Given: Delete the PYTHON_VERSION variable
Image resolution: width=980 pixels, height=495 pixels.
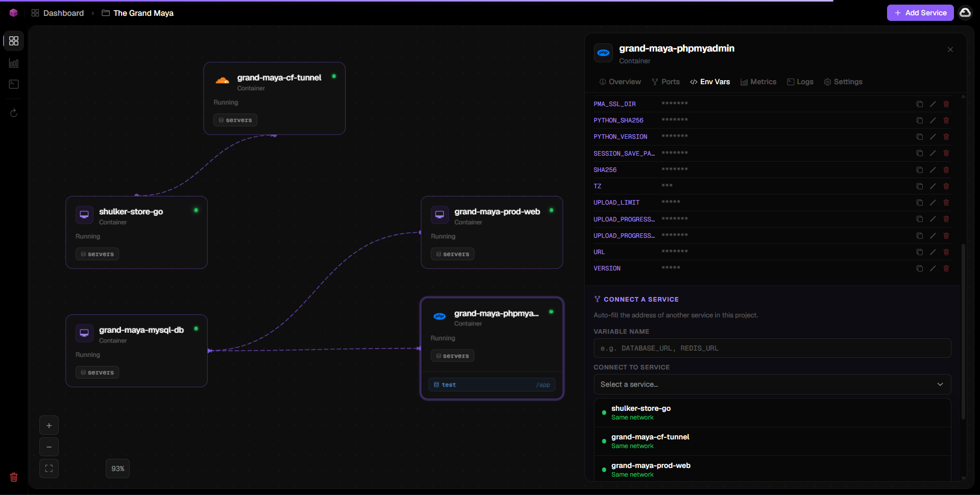Looking at the screenshot, I should click(946, 137).
